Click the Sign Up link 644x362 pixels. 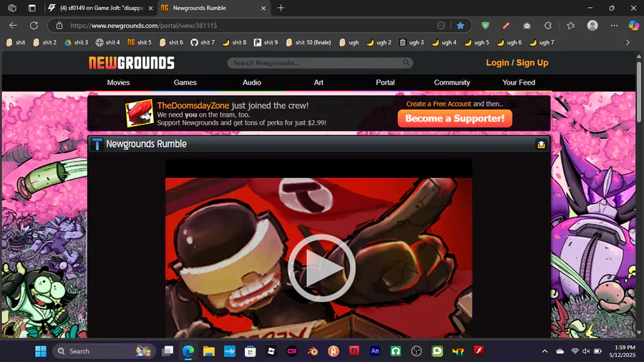[x=532, y=63]
